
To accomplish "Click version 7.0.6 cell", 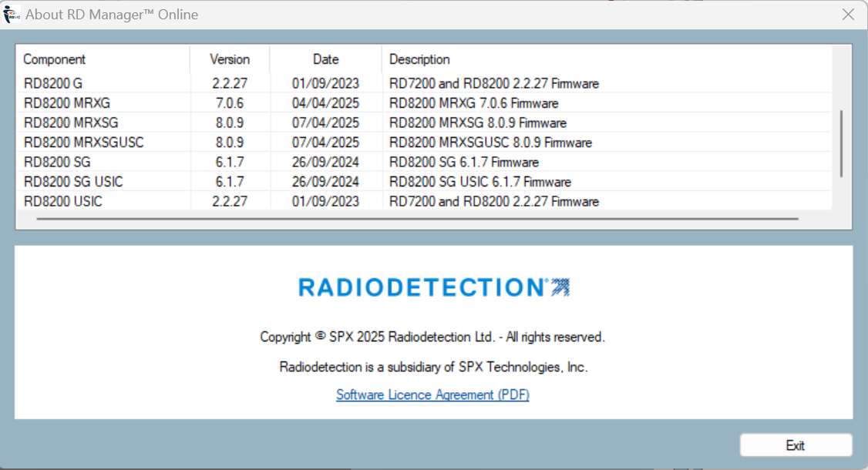I will point(230,103).
